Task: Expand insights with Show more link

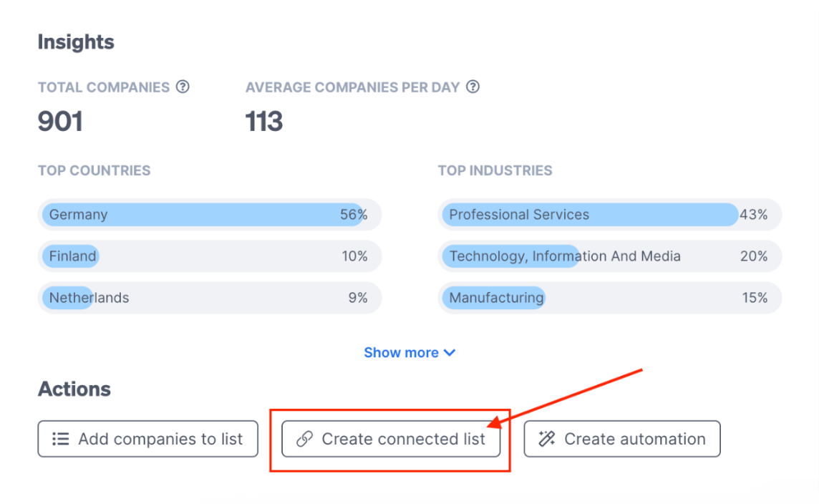Action: [409, 352]
